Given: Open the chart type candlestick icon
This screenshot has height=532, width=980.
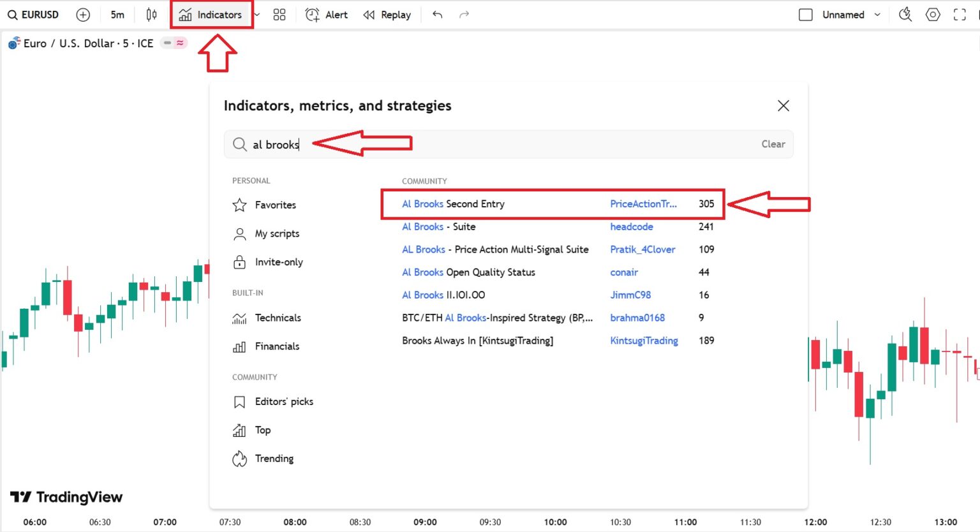Looking at the screenshot, I should point(151,15).
